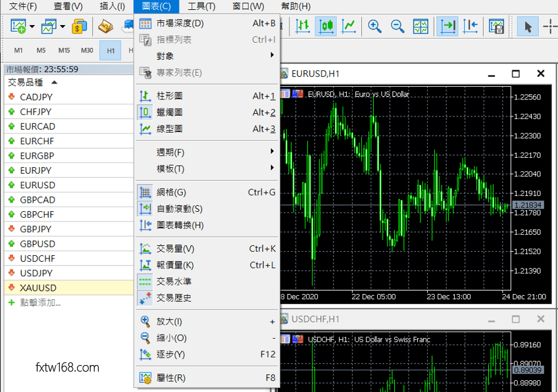Click the zoom in magnifier toolbar icon

375,26
